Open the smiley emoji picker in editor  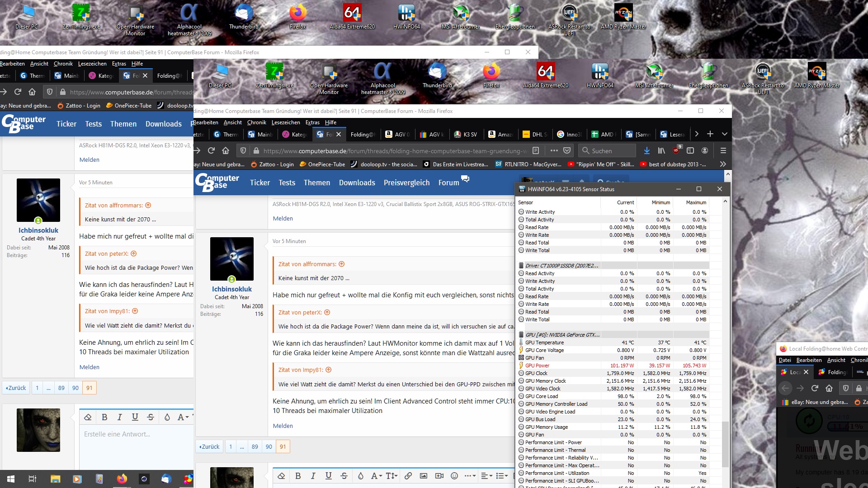454,476
